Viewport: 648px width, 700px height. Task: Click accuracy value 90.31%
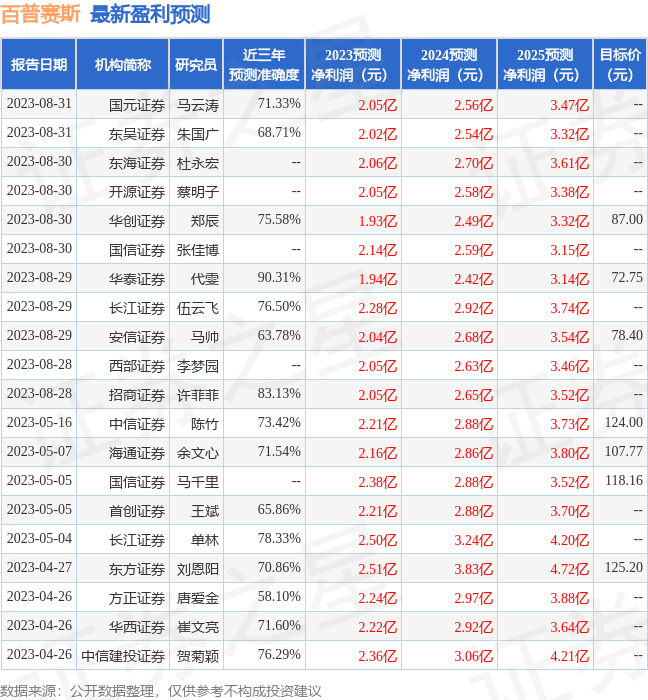pyautogui.click(x=279, y=278)
